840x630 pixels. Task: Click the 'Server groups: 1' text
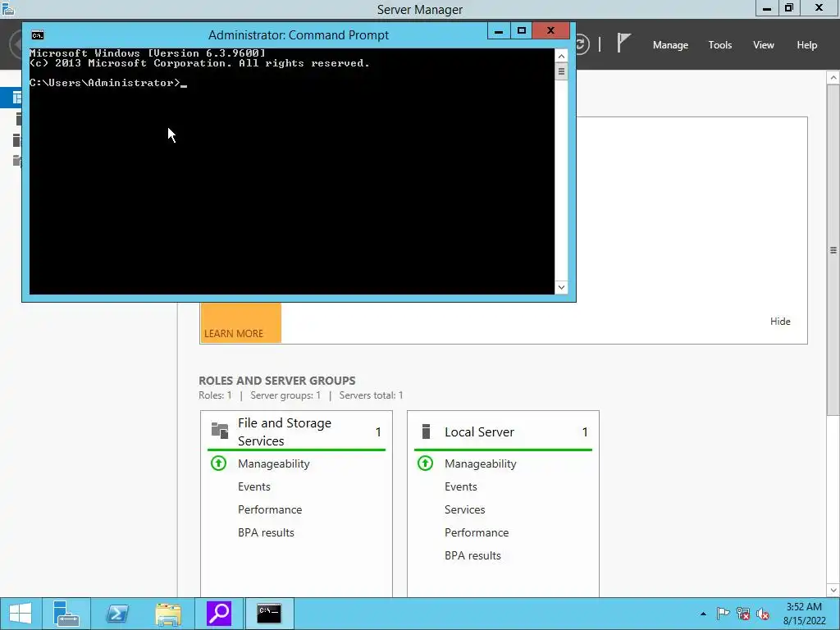click(285, 395)
